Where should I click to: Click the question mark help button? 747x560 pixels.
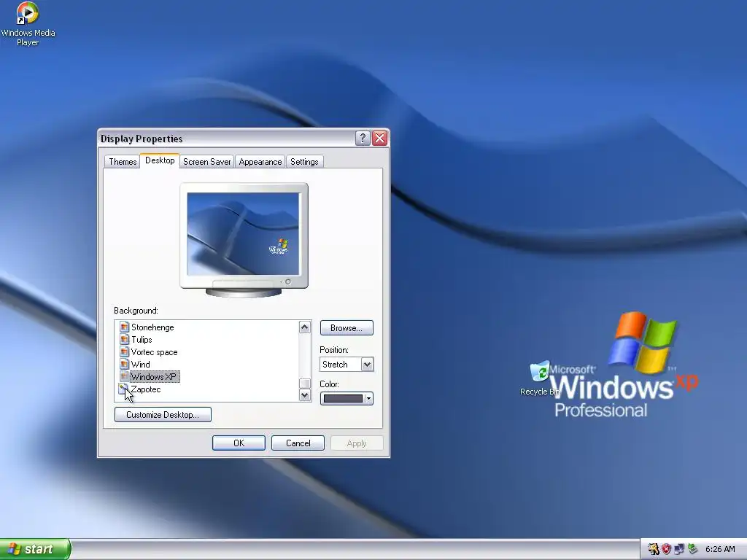tap(363, 138)
